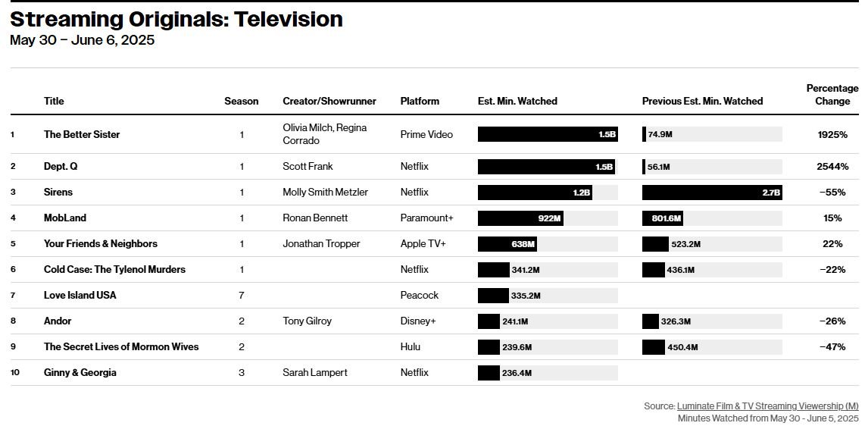Click the Sirens previous 2.7B bar

coord(712,193)
